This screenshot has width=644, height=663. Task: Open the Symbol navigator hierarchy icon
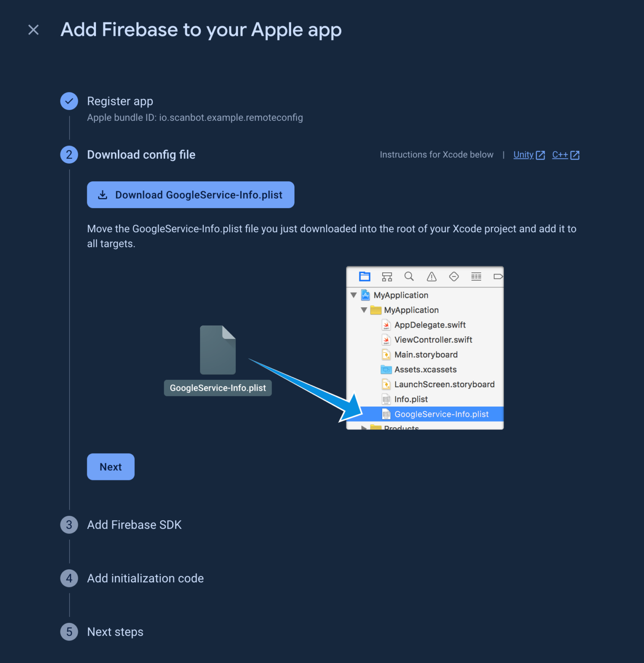[x=387, y=276]
